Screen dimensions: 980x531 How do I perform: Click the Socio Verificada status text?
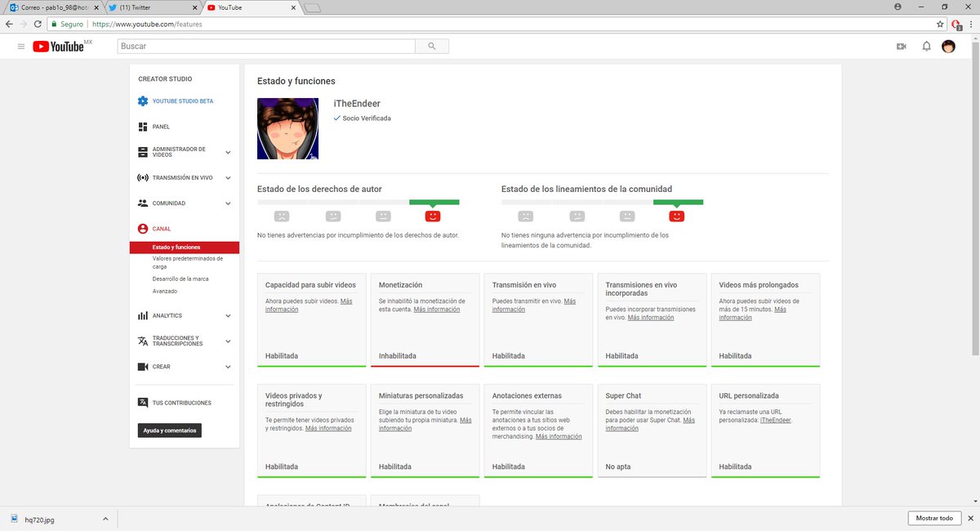pos(367,118)
